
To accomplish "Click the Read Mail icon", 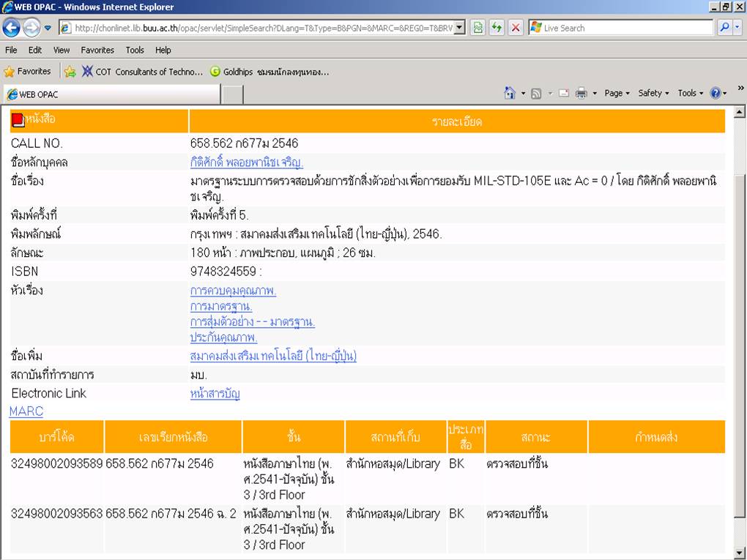I will click(564, 93).
